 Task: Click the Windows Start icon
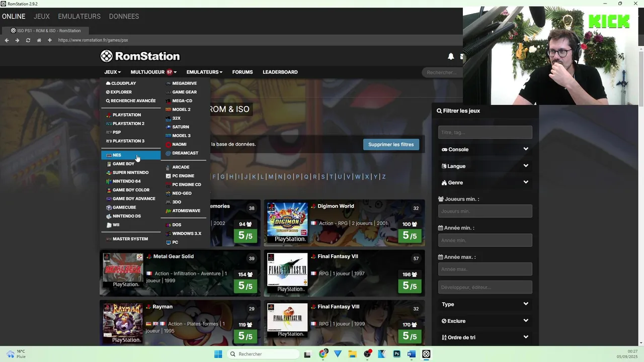pos(218,354)
